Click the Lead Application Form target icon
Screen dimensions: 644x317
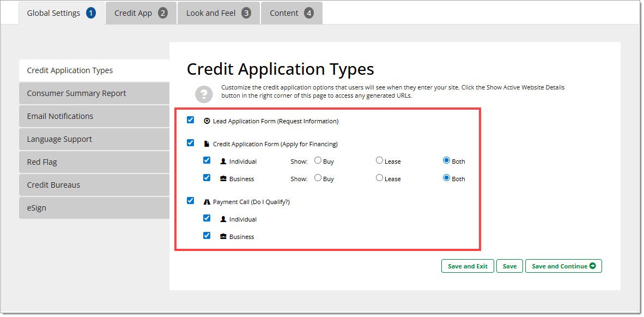[x=206, y=121]
